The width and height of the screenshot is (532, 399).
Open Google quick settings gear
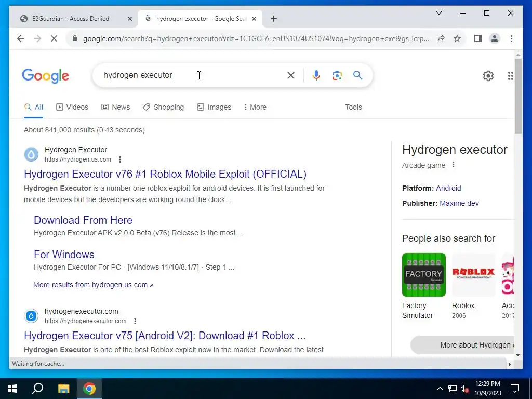pos(488,76)
